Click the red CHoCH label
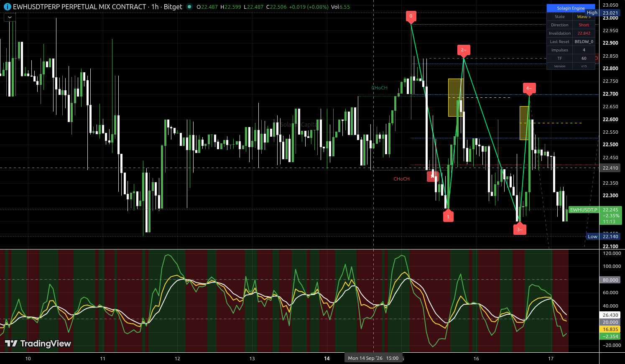Viewport: 625px width, 364px height. click(x=401, y=179)
